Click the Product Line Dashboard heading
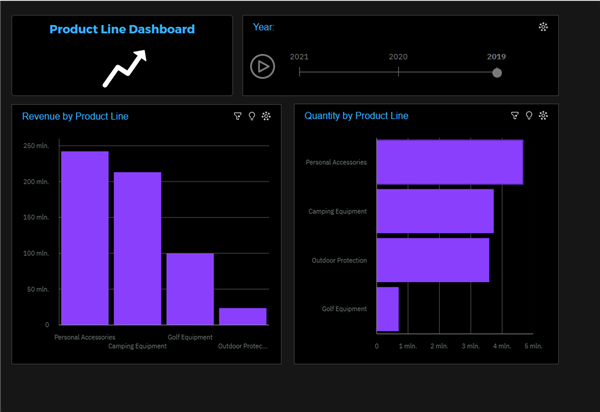Image resolution: width=600 pixels, height=412 pixels. (x=122, y=30)
